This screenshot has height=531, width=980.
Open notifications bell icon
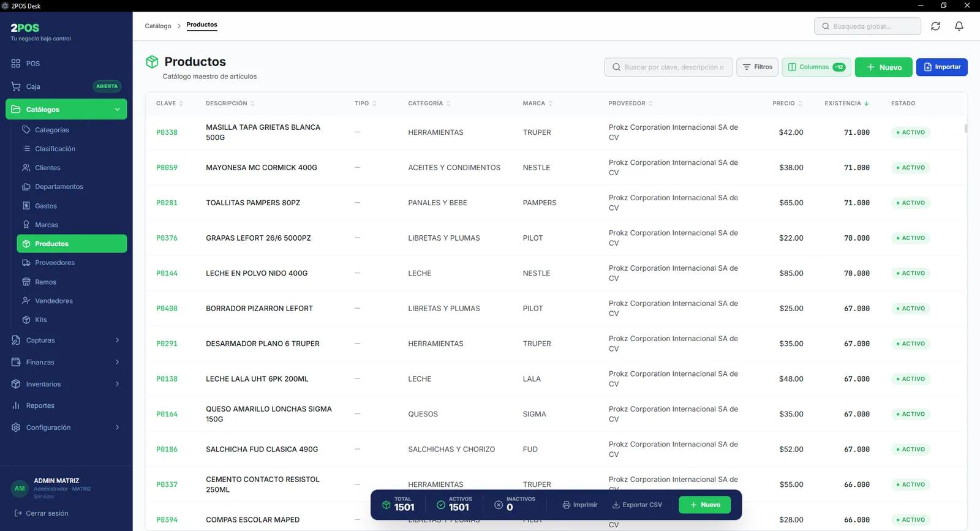959,26
